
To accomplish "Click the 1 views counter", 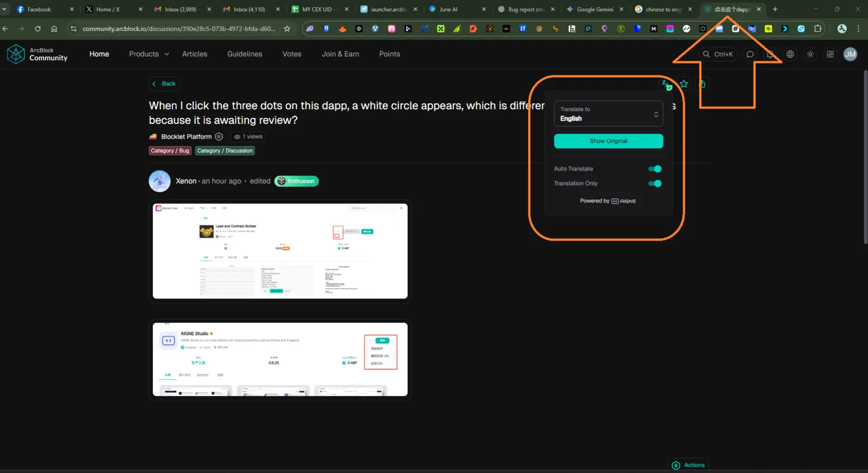I will pyautogui.click(x=248, y=137).
